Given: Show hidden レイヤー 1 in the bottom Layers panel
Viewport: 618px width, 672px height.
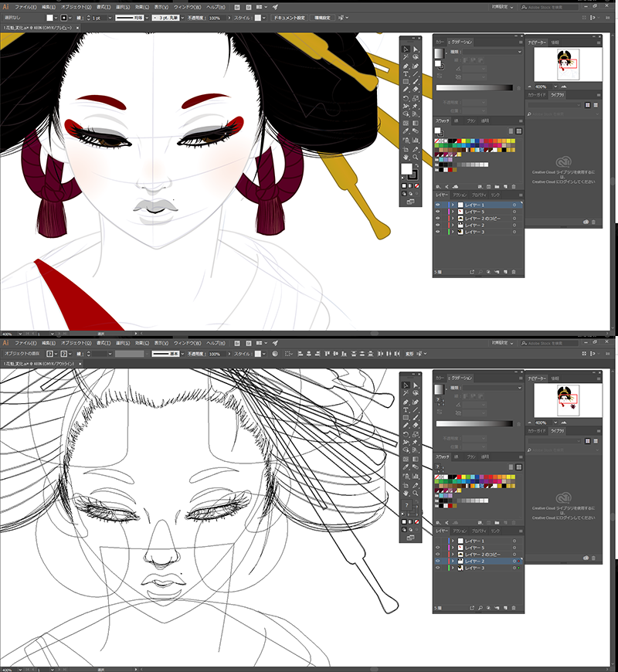Looking at the screenshot, I should click(437, 541).
